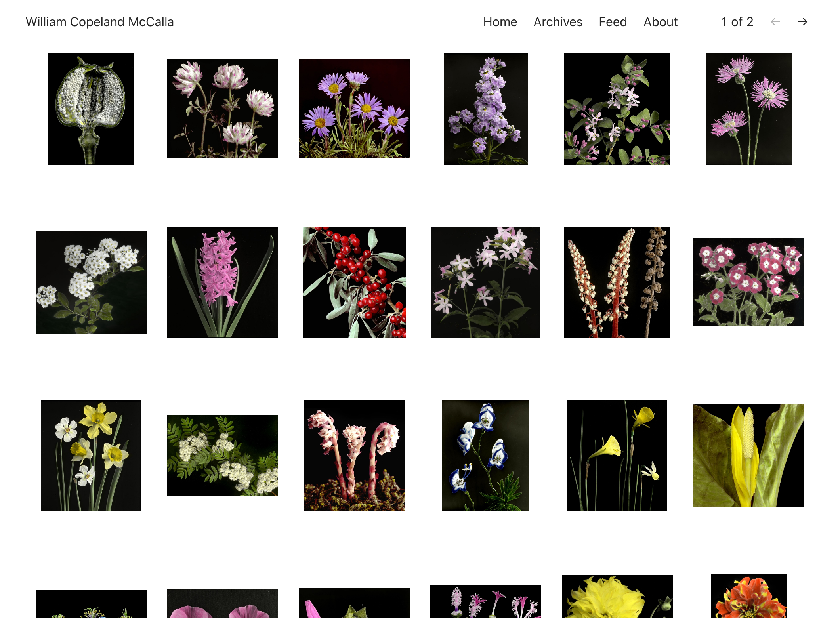The image size is (840, 618).
Task: Open the pink hyacinth thumbnail
Action: pos(223,282)
